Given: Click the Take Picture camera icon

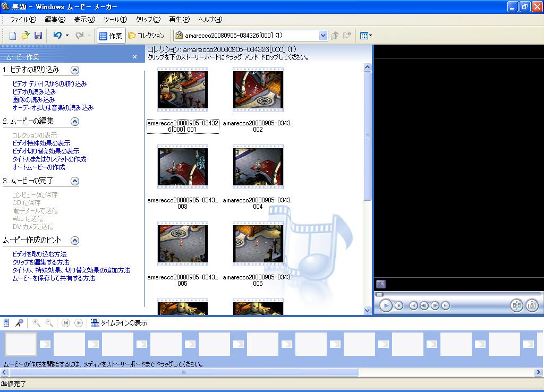Looking at the screenshot, I should (x=532, y=305).
